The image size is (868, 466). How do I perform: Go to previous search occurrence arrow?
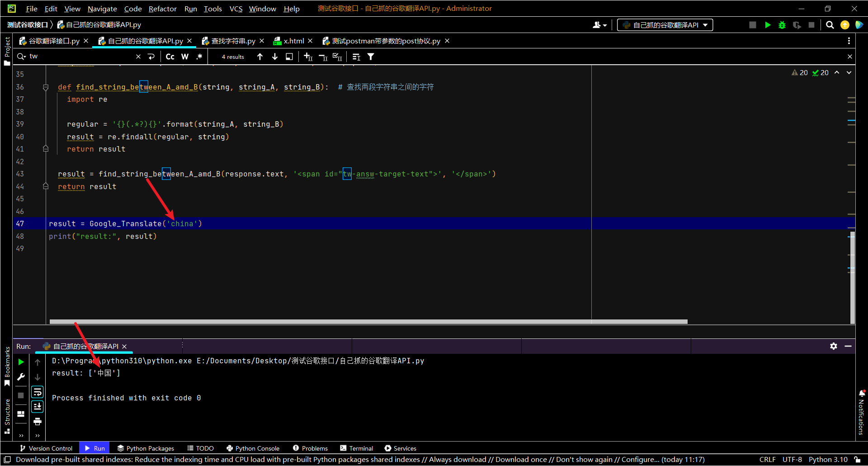(260, 57)
